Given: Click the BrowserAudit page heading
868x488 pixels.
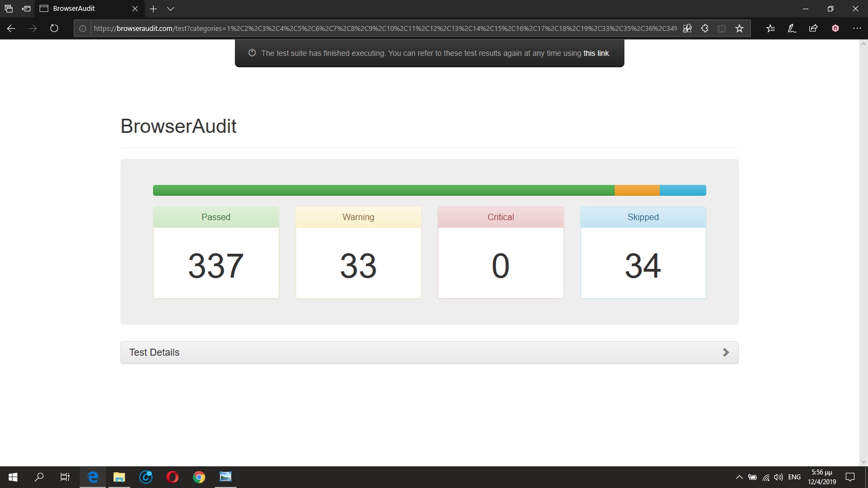Looking at the screenshot, I should point(178,126).
